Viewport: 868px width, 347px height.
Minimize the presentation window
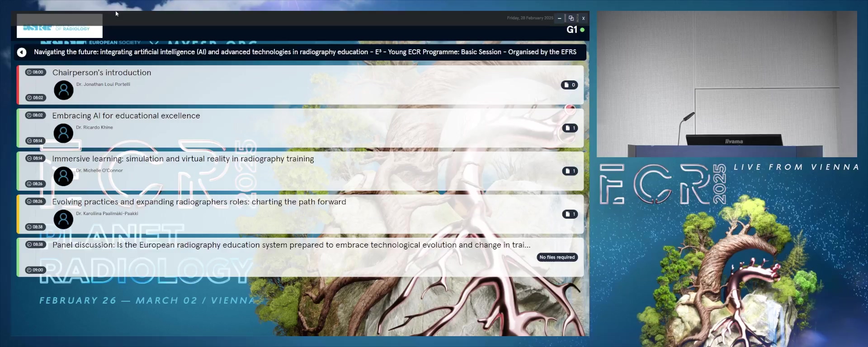coord(560,18)
